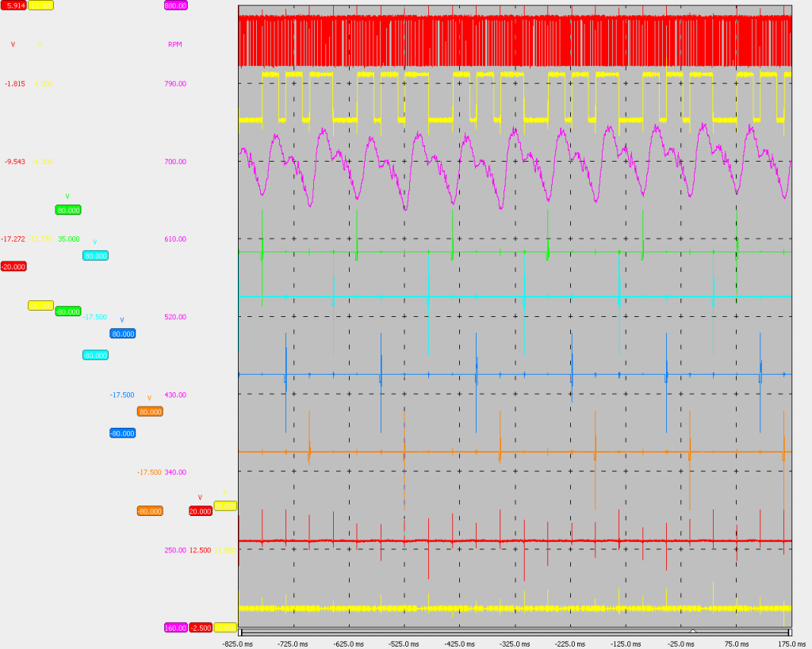Click the white trigger marker on scrollbar
The height and width of the screenshot is (649, 812).
pos(693,631)
